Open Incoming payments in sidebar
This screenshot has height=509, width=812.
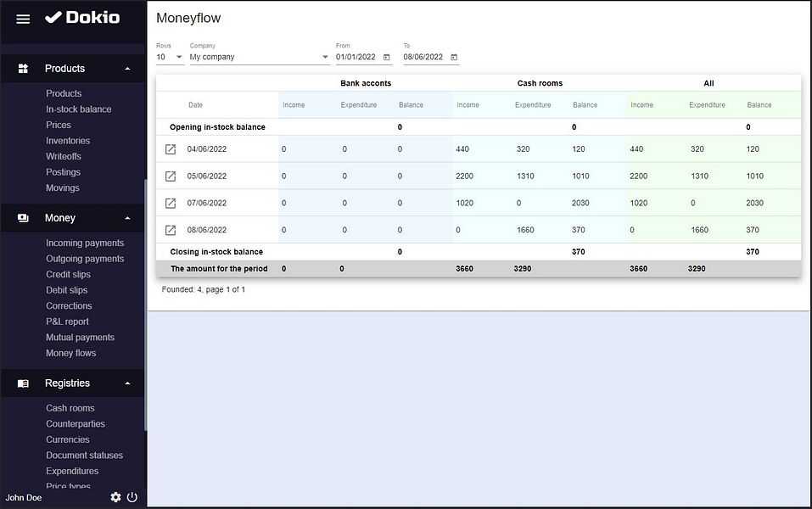click(x=85, y=243)
